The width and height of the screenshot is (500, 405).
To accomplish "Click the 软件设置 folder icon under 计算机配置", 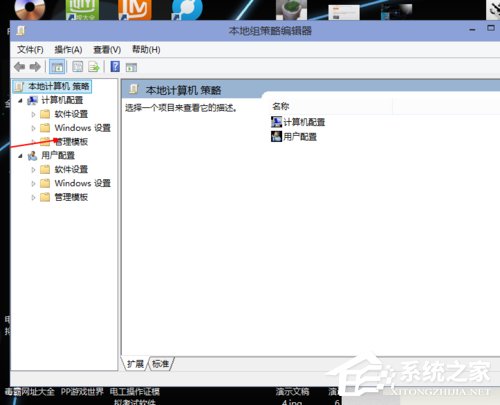I will point(45,114).
